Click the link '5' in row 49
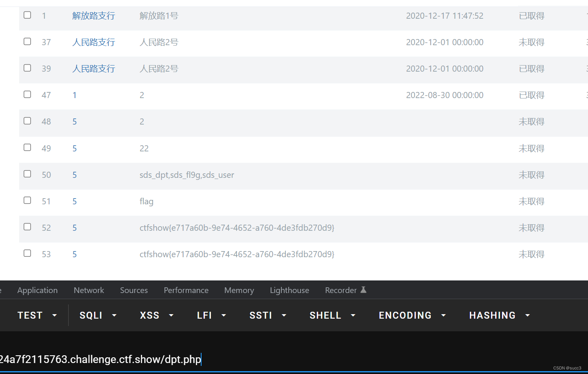Image resolution: width=588 pixels, height=374 pixels. pyautogui.click(x=75, y=149)
